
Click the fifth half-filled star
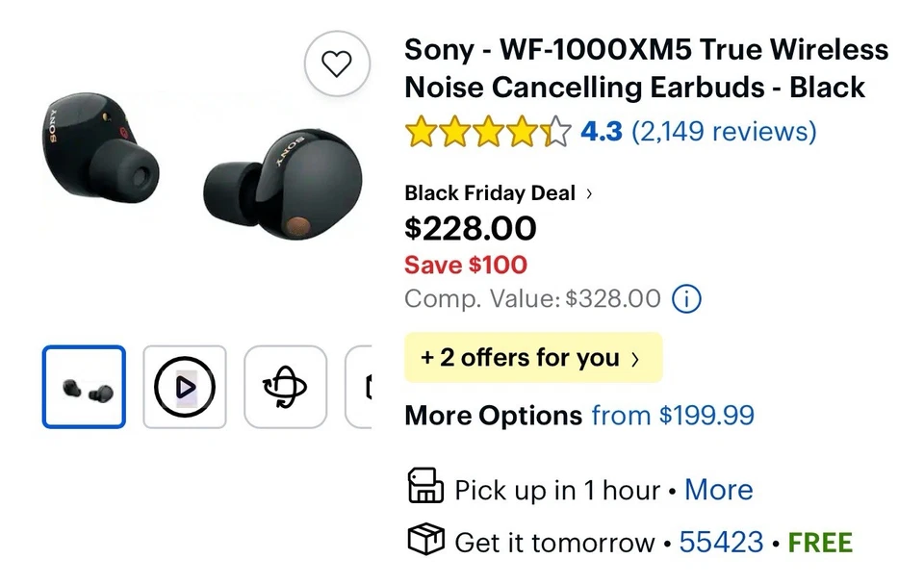(555, 132)
